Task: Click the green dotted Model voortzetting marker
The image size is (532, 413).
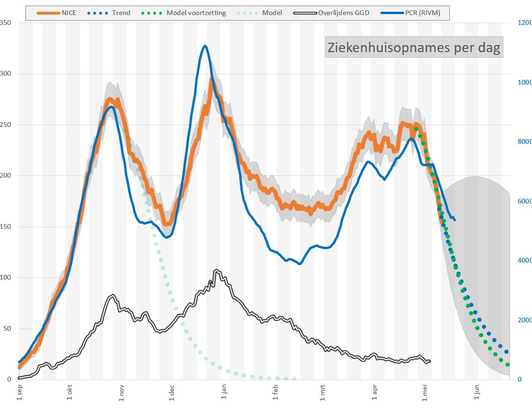Action: (152, 13)
